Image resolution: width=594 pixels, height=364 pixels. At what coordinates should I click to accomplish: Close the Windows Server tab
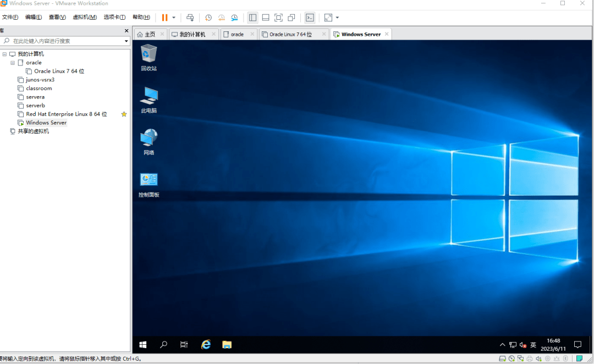387,34
